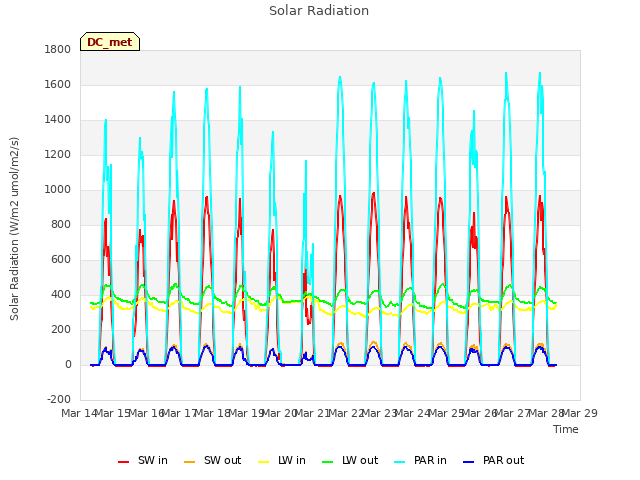Click the LW out legend label
Viewport: 640px width, 480px height.
(360, 460)
